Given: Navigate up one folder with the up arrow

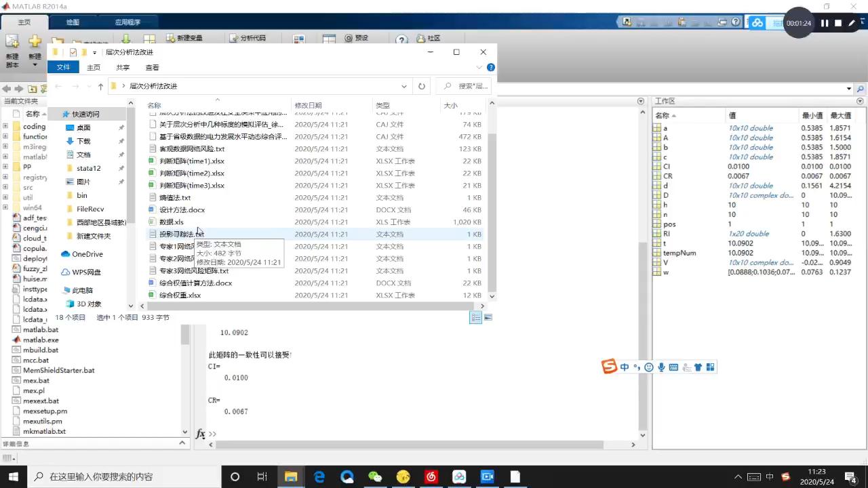Looking at the screenshot, I should click(x=100, y=86).
